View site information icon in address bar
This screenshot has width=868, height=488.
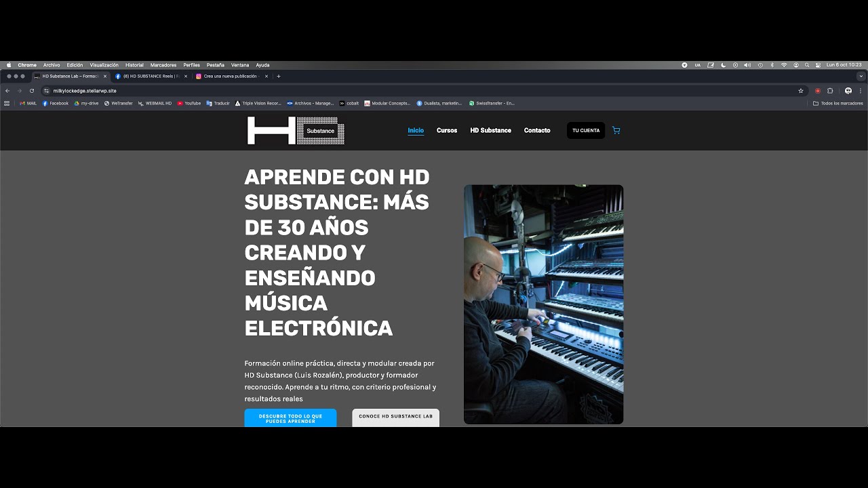(46, 91)
